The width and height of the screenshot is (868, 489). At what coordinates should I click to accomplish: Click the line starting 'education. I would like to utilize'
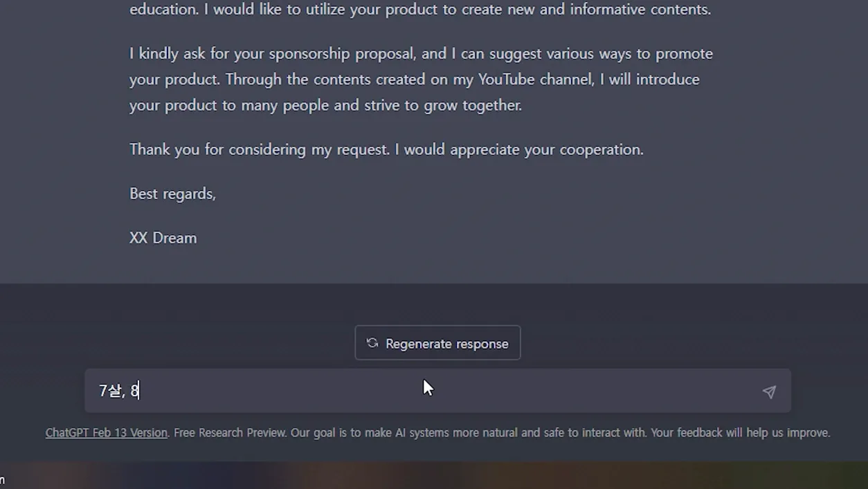(x=420, y=10)
